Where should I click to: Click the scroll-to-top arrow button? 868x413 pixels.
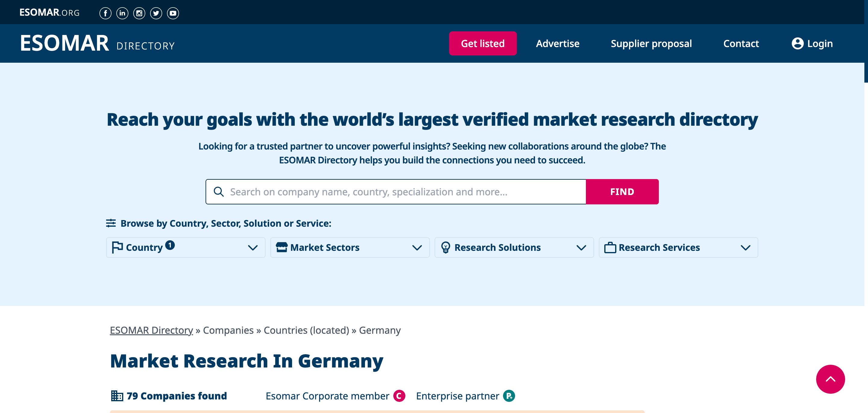tap(830, 379)
